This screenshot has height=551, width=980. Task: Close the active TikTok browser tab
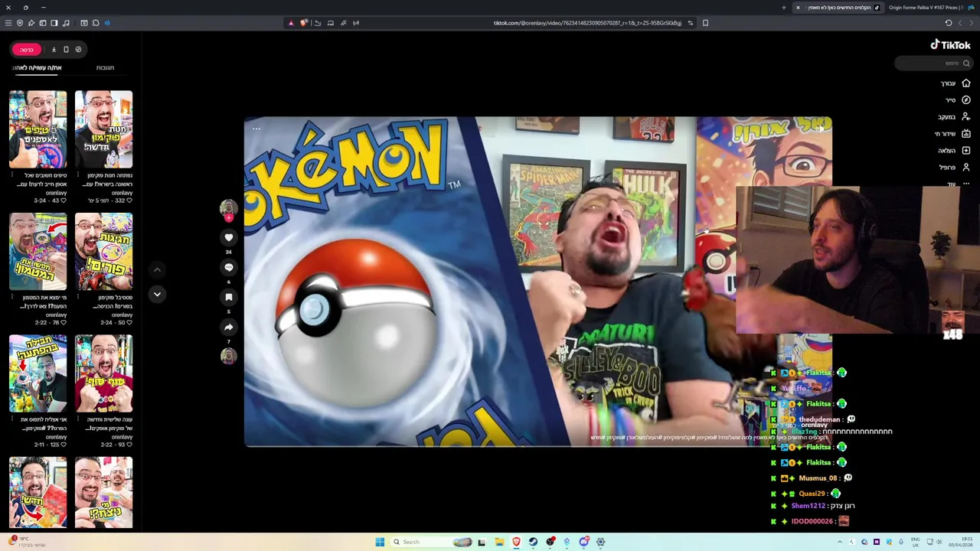coord(798,8)
